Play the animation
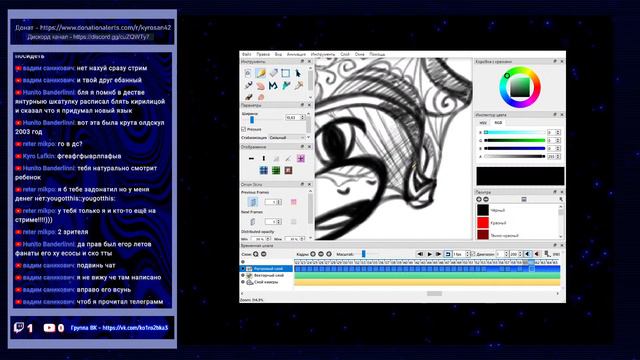This screenshot has height=360, width=640. tap(429, 254)
